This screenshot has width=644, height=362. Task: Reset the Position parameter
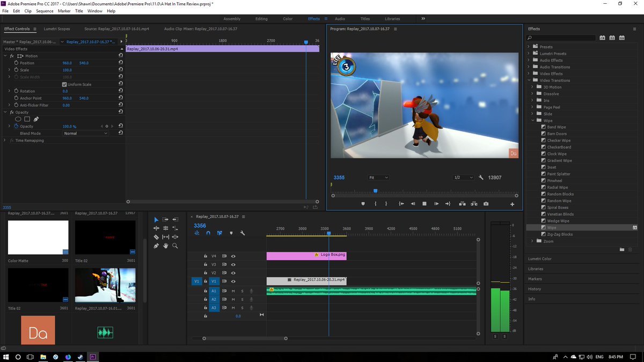pyautogui.click(x=121, y=63)
